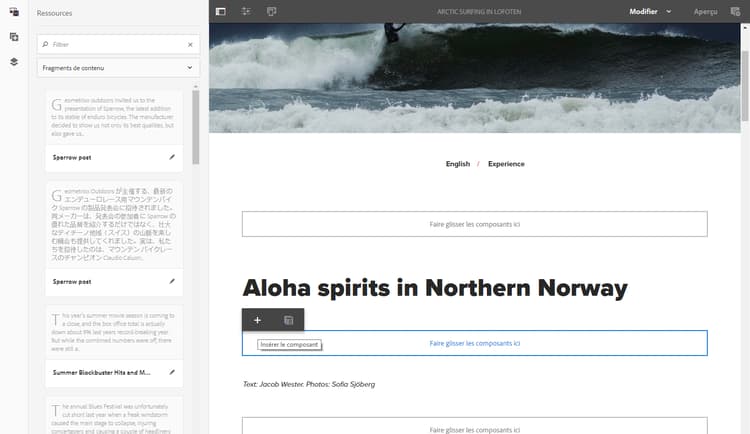The image size is (750, 434).
Task: Open page information settings icon
Action: point(246,11)
